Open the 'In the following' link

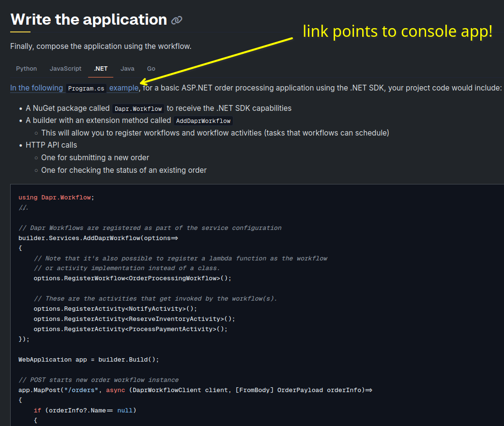37,88
